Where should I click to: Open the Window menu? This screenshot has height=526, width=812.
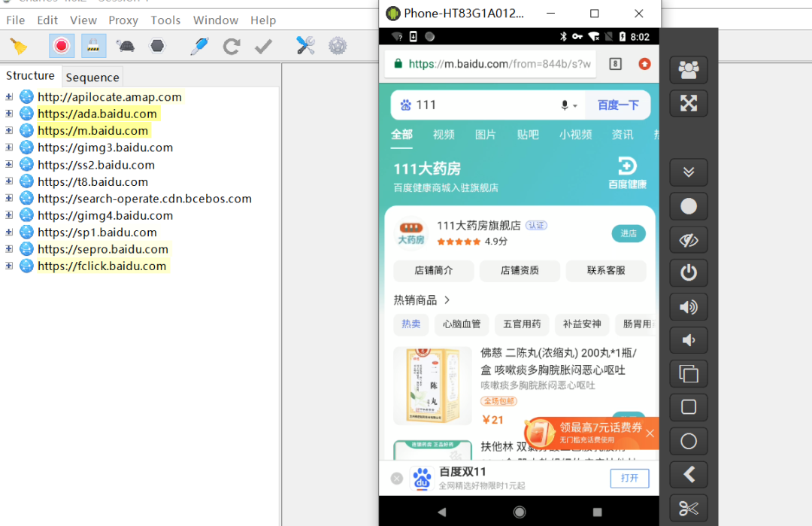[x=216, y=20]
